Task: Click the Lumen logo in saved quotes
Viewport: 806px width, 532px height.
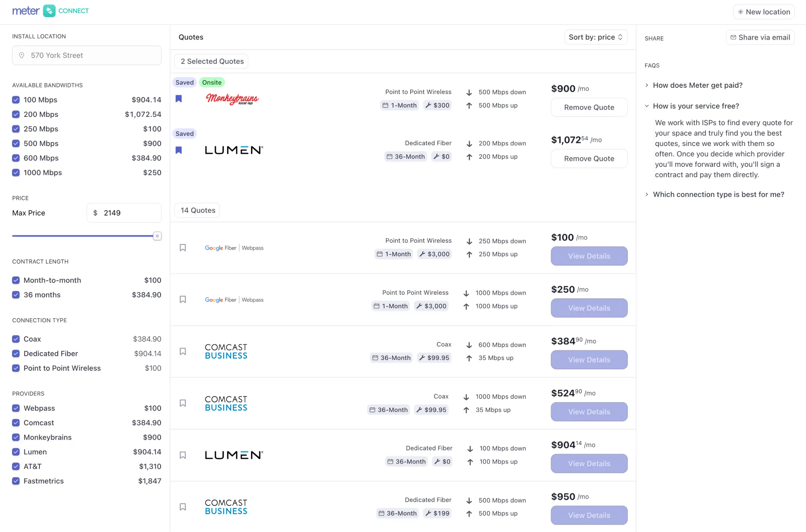Action: (234, 150)
